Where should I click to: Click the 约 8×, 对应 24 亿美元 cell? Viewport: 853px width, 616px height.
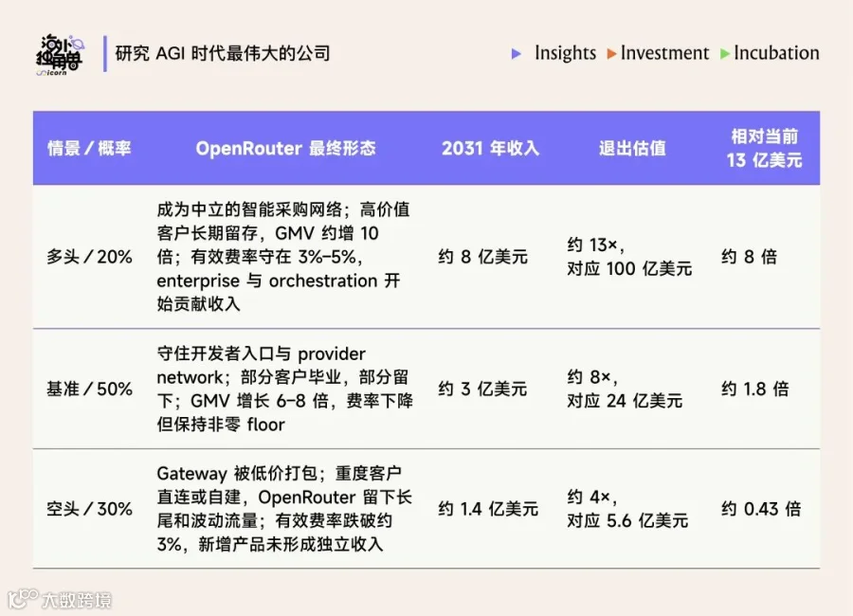point(625,389)
